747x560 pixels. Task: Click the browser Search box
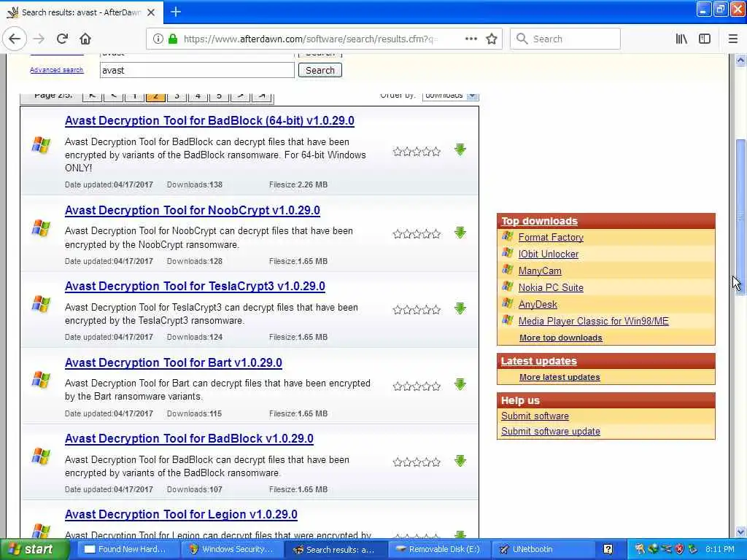click(x=565, y=39)
